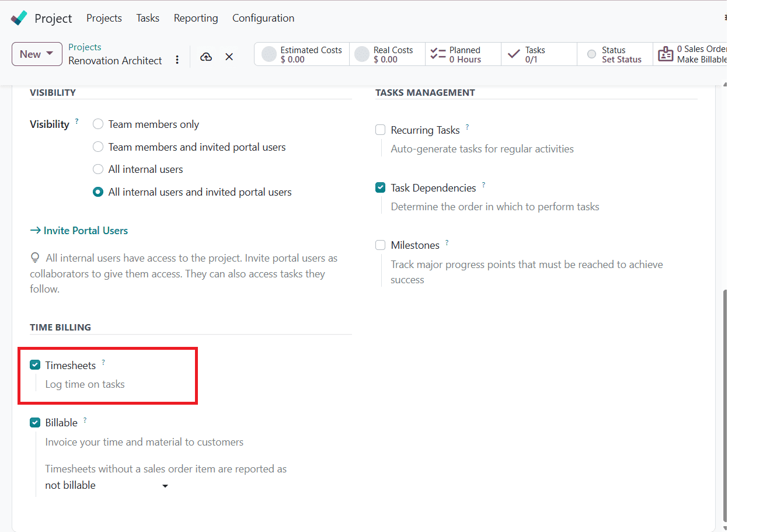Click the help tooltip next to Task Dependencies
Screen dimensions: 763x532
click(x=483, y=185)
